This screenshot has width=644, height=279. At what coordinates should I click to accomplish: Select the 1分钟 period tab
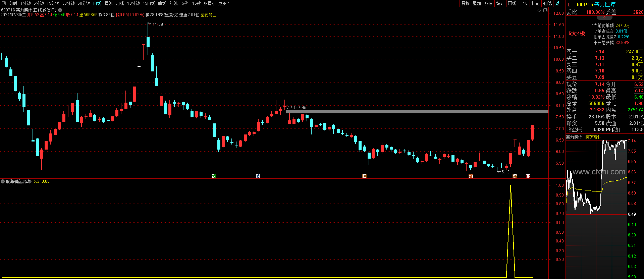tap(26, 3)
